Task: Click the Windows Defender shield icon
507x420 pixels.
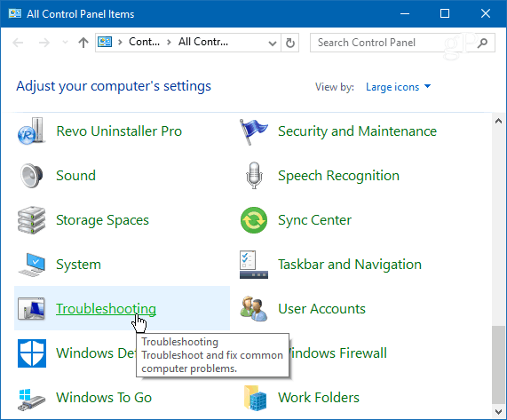Action: (32, 353)
